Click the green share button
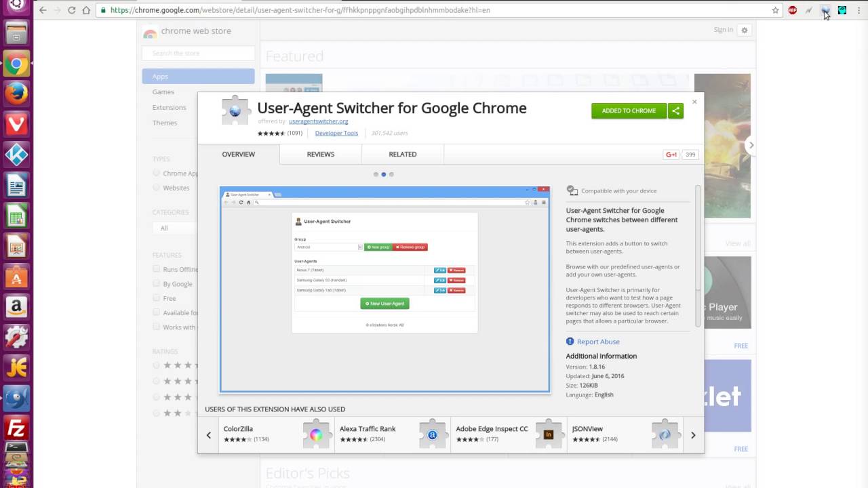This screenshot has width=868, height=488. [x=675, y=110]
